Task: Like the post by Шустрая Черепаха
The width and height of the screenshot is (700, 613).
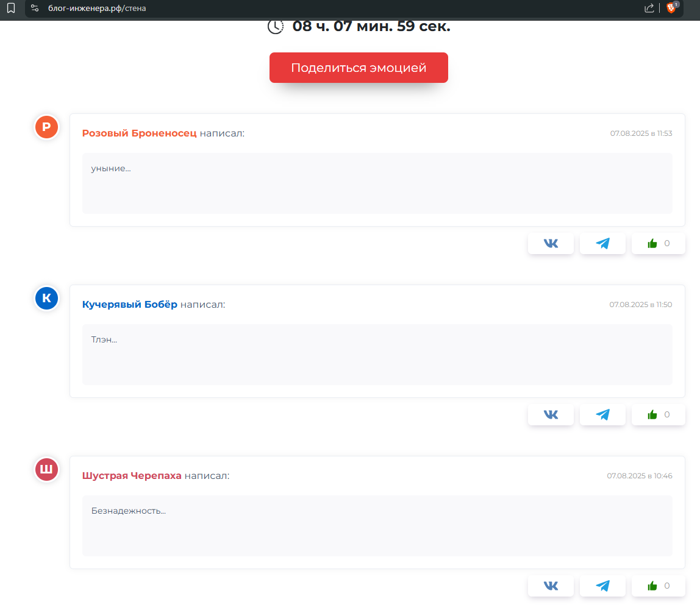Action: click(x=658, y=586)
